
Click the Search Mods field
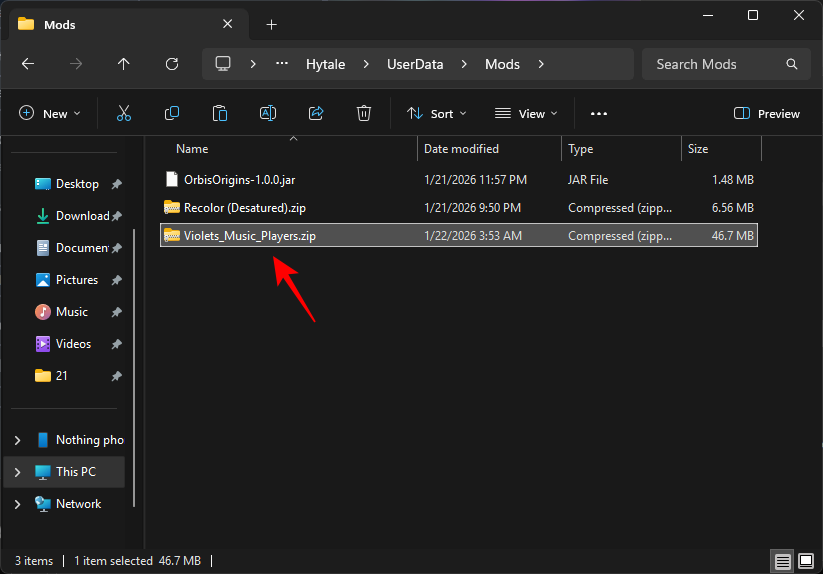click(x=715, y=64)
